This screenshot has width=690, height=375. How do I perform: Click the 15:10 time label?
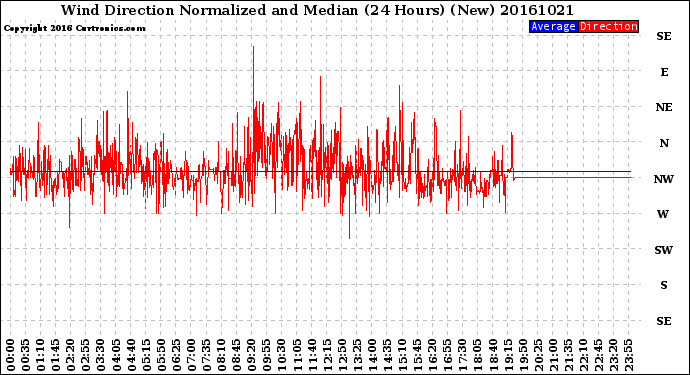tap(402, 355)
